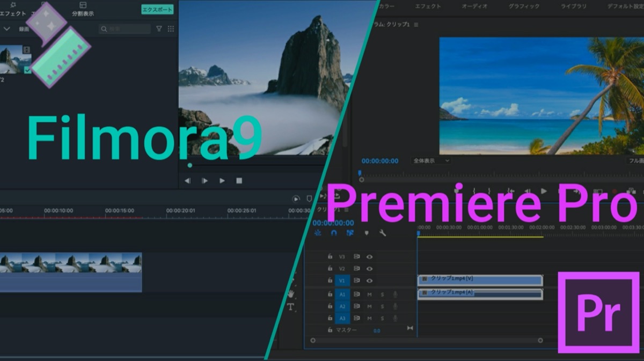The height and width of the screenshot is (361, 644).
Task: Click Mark In brace in Program monitor
Action: point(474,191)
